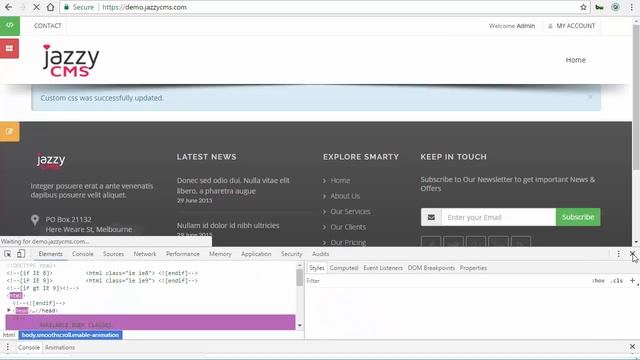Click the CONTACT link in top bar
Screen dimensions: 640x360
(48, 26)
